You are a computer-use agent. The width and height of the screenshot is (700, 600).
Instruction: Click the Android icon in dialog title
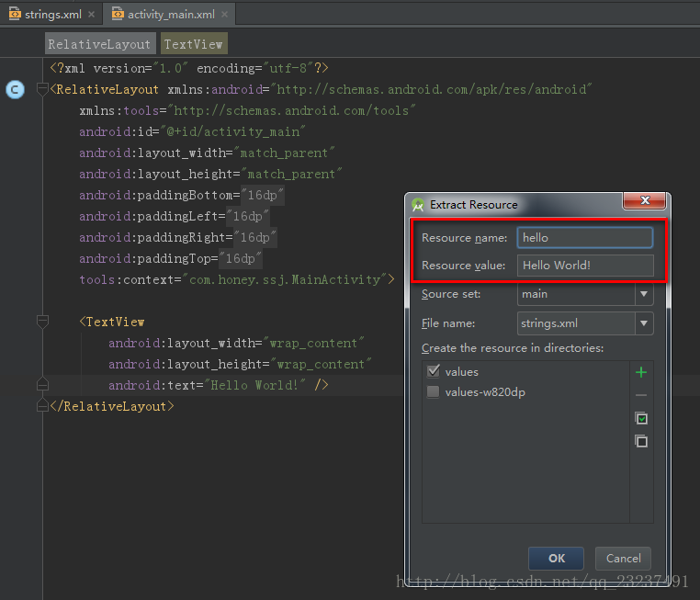point(418,205)
